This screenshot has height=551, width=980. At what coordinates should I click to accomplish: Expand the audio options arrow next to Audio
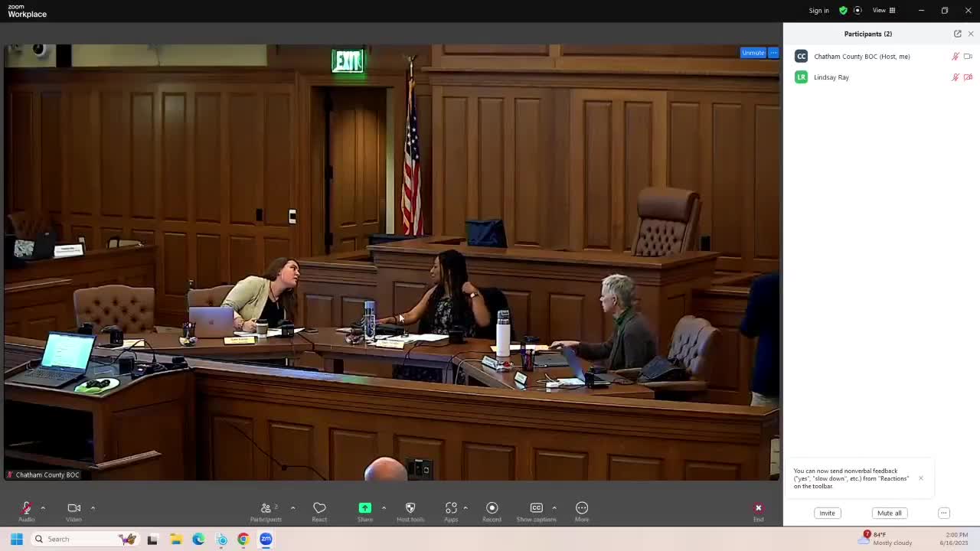tap(43, 507)
